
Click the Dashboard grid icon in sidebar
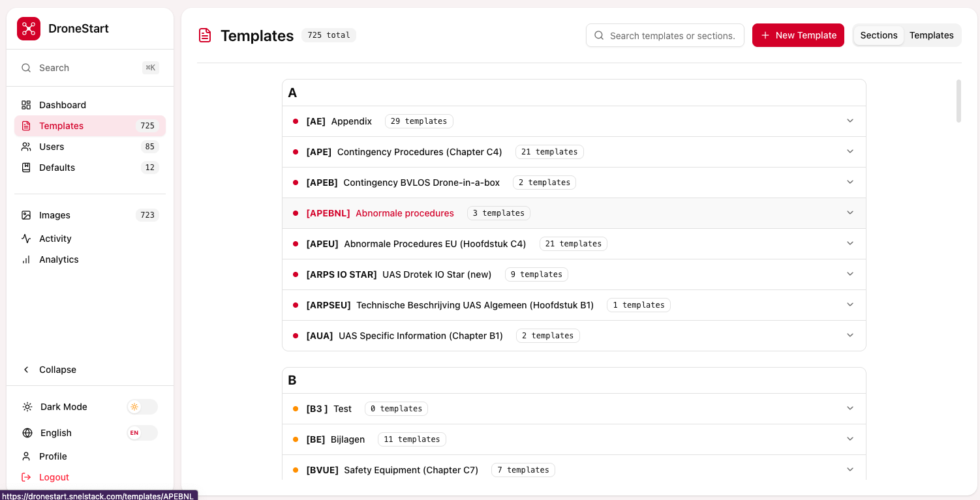(x=26, y=105)
